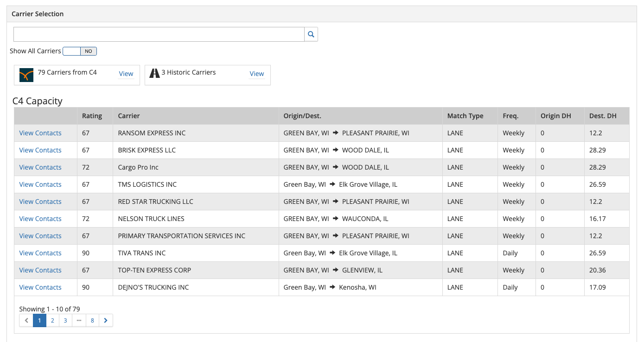Viewport: 644px width, 342px height.
Task: Go to next page using right chevron
Action: pos(106,321)
